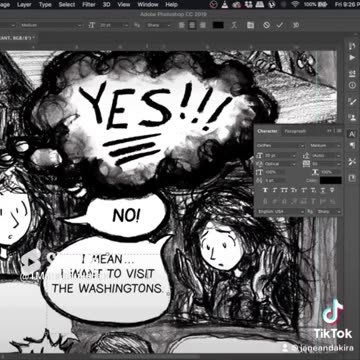Select center text alignment in options bar

click(192, 25)
